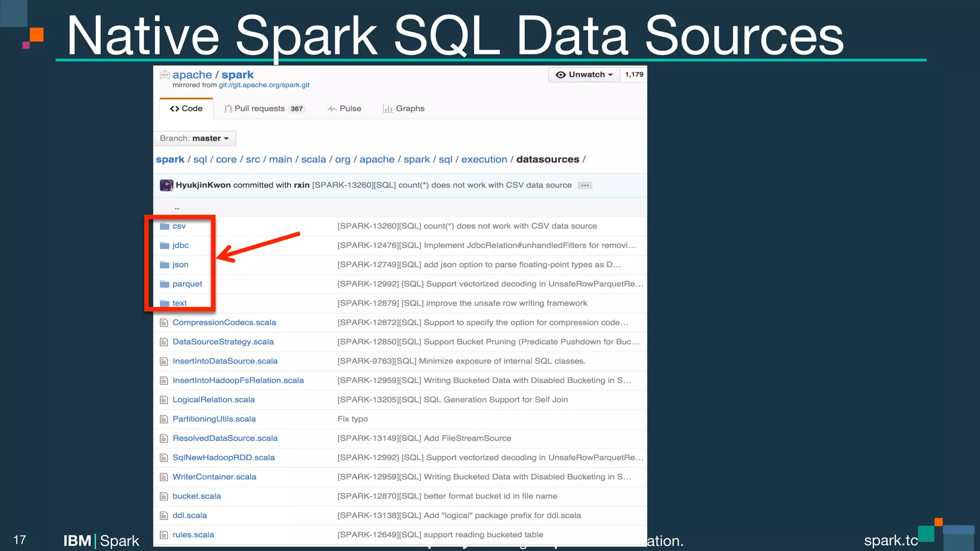
Task: Click the parquet folder icon
Action: point(165,284)
